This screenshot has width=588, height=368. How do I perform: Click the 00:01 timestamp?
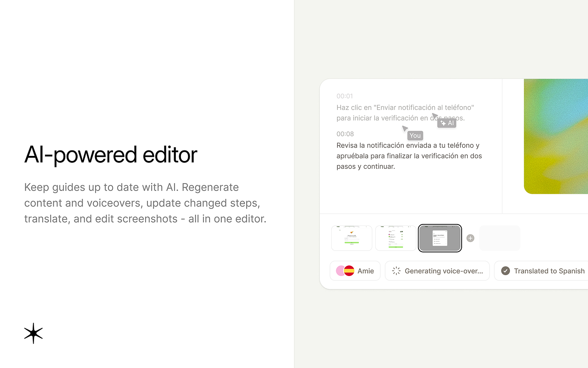[345, 96]
